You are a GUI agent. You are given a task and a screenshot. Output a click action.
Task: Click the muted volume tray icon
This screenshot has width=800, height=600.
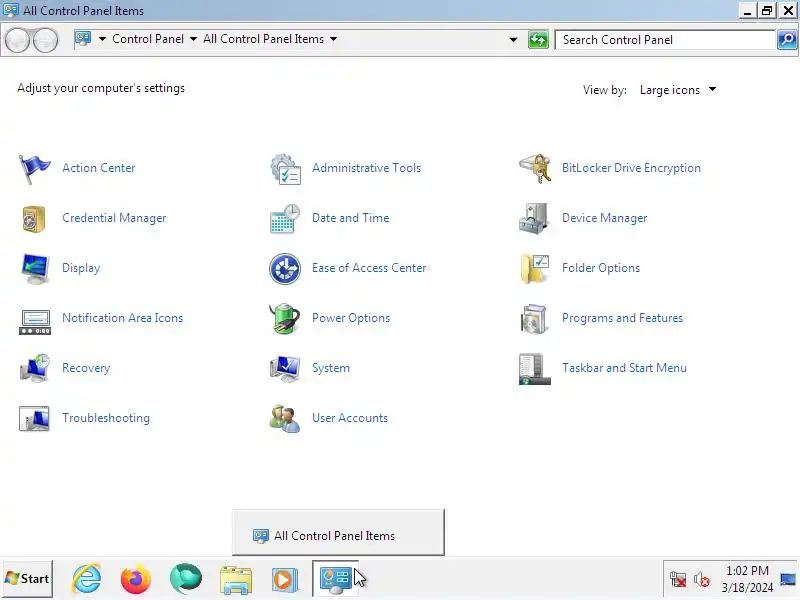point(702,580)
